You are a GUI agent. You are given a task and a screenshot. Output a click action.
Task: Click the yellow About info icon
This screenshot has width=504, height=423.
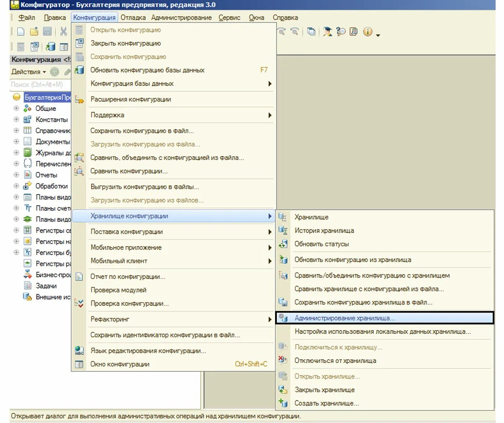coord(368,32)
